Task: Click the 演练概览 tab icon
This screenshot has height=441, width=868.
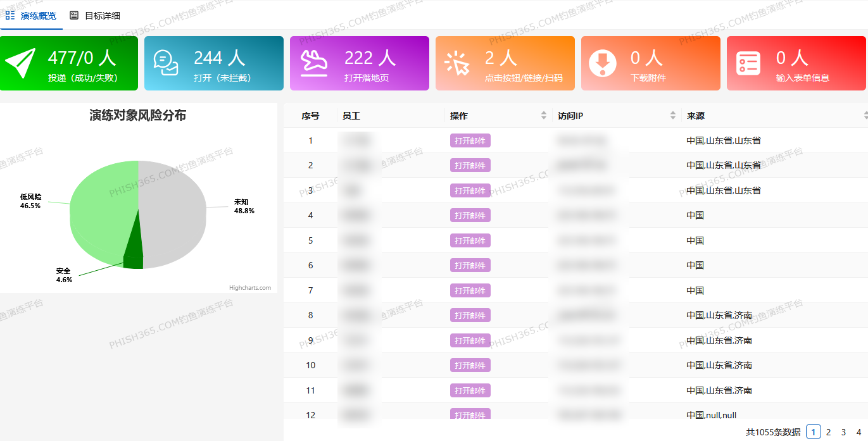Action: [10, 15]
